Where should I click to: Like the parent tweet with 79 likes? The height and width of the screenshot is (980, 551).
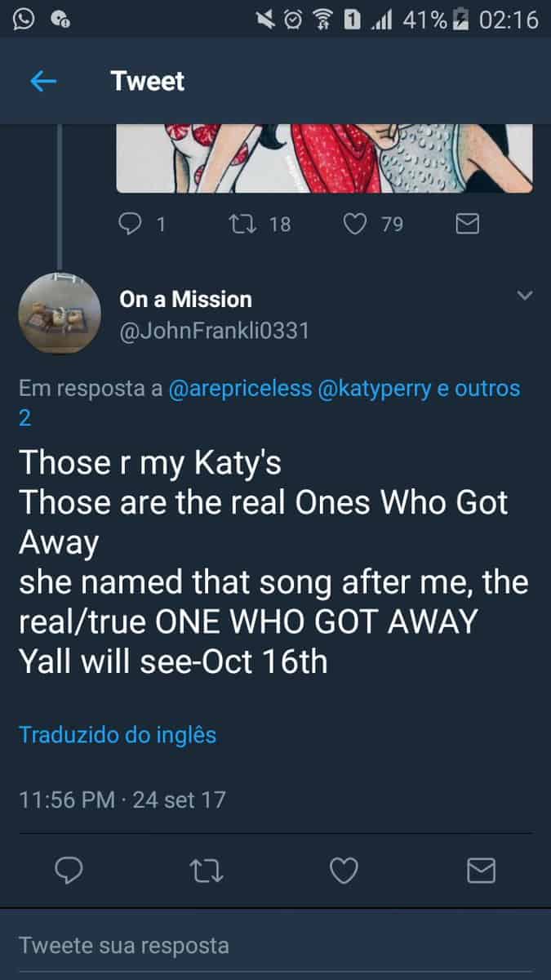pos(354,224)
